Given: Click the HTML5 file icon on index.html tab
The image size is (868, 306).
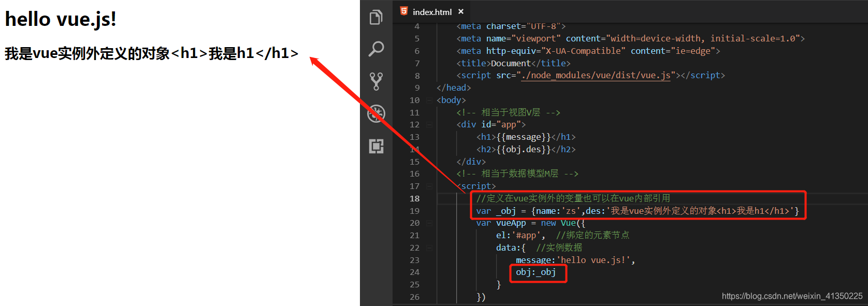Looking at the screenshot, I should pos(404,11).
